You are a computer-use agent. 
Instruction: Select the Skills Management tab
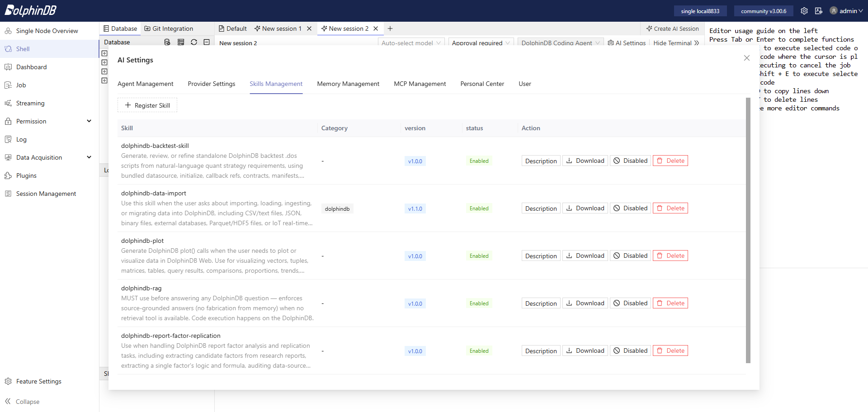(276, 84)
